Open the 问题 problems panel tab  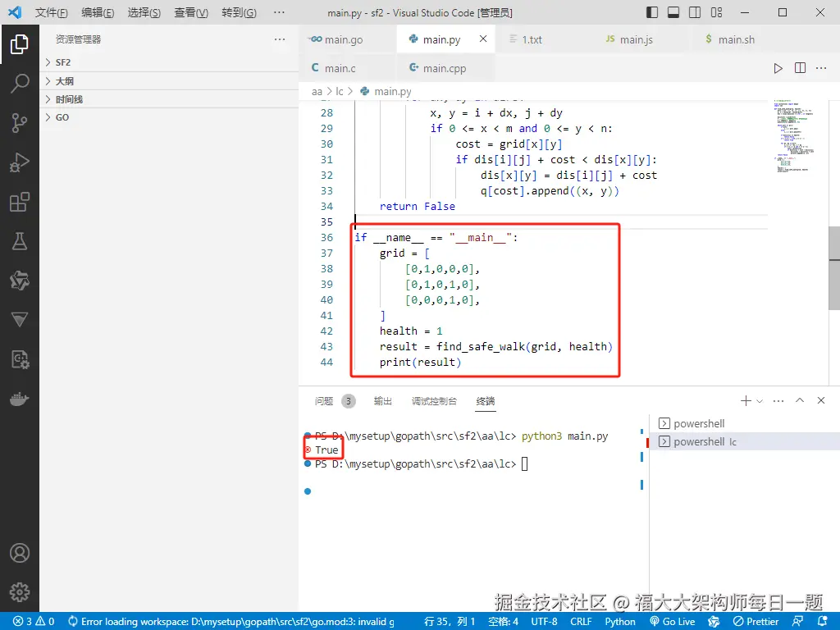tap(335, 400)
